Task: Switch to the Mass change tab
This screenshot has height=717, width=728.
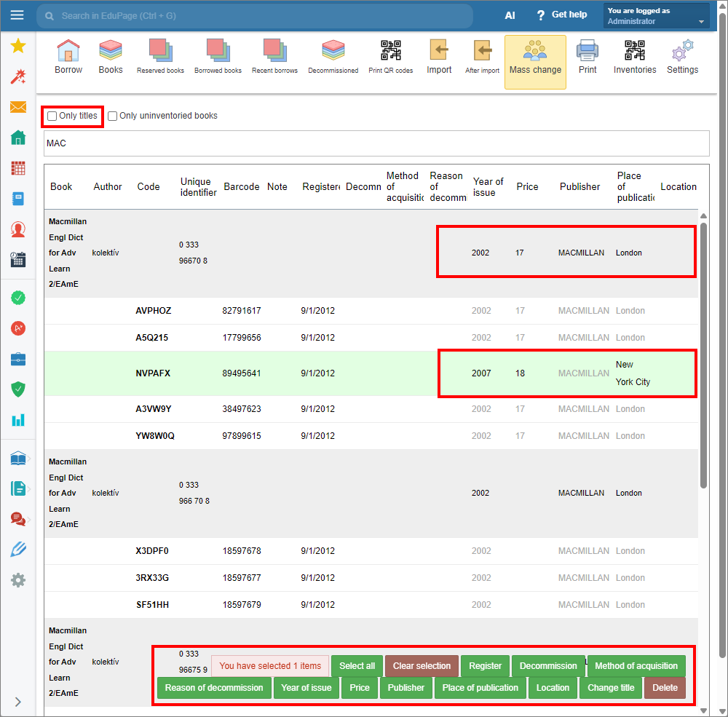Action: [x=535, y=62]
